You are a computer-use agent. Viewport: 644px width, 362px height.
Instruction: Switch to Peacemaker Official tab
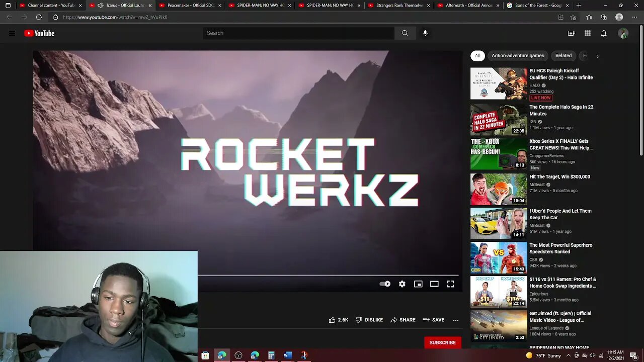coord(190,6)
